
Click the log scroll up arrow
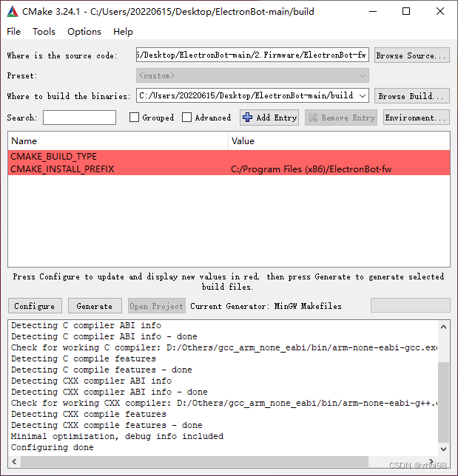[443, 327]
